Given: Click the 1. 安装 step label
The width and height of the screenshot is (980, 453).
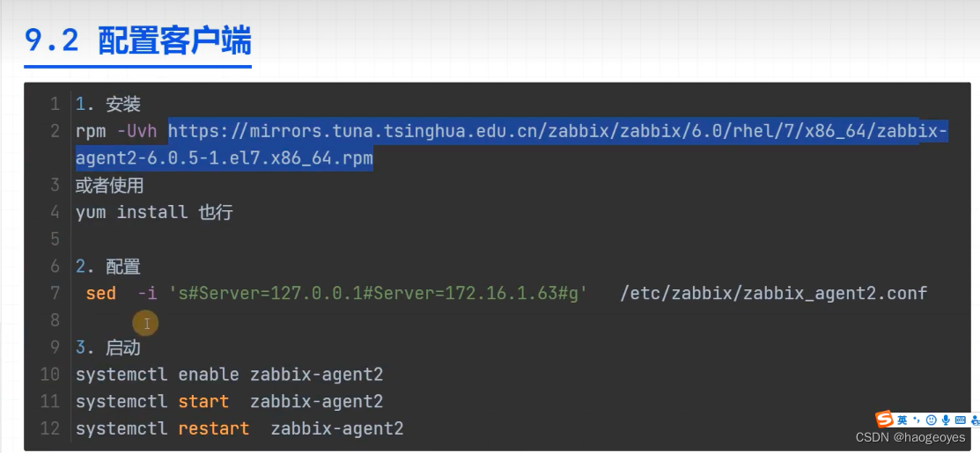Looking at the screenshot, I should tap(108, 104).
